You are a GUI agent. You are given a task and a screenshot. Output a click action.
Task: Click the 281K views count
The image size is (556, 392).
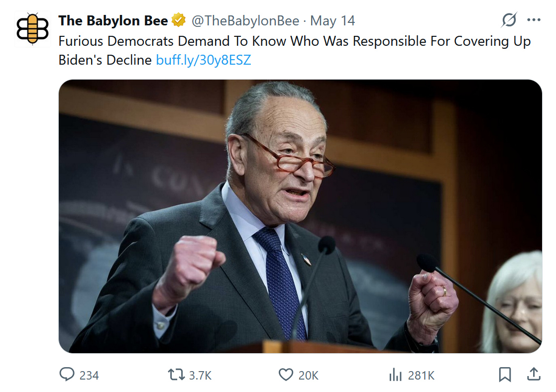pos(421,375)
